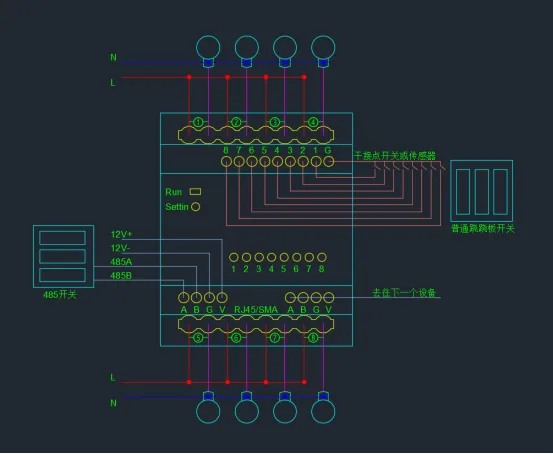The width and height of the screenshot is (553, 454).
Task: Select the 485B wire label
Action: coord(121,276)
